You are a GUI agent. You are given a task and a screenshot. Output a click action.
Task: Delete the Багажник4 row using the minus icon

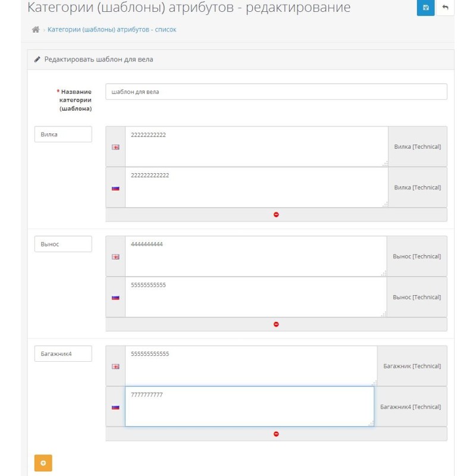tap(275, 433)
